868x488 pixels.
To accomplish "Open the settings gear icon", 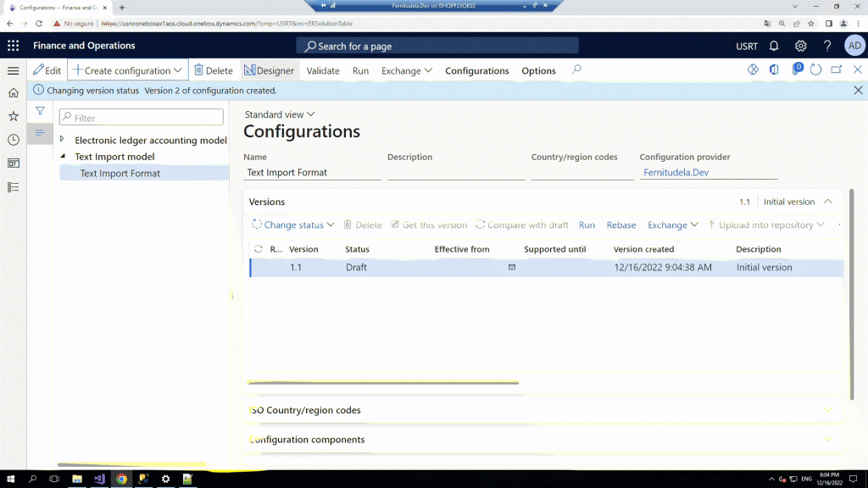I will click(x=800, y=46).
